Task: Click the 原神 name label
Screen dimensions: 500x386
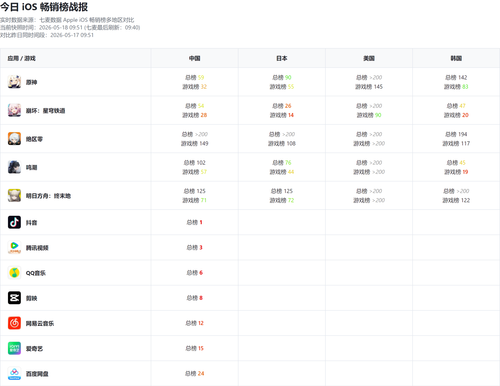Action: click(31, 82)
